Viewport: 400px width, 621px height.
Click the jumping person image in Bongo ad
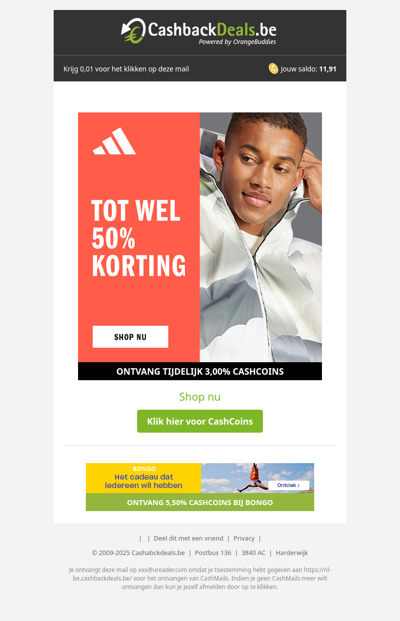251,478
